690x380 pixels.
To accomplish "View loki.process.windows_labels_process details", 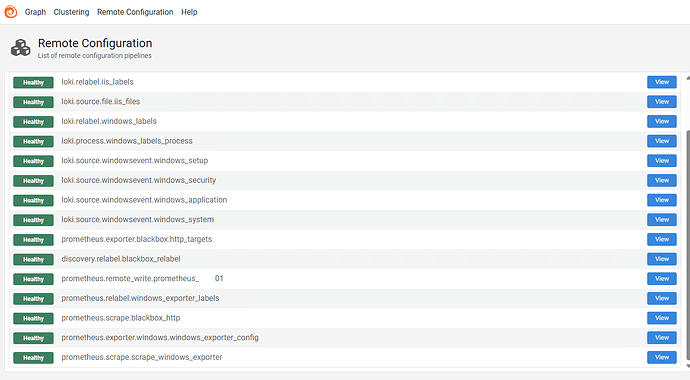I will pos(662,141).
